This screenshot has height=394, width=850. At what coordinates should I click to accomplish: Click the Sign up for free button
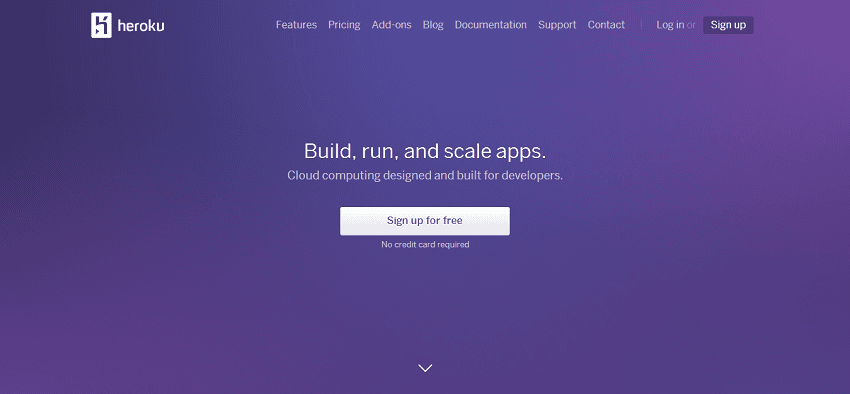[424, 221]
